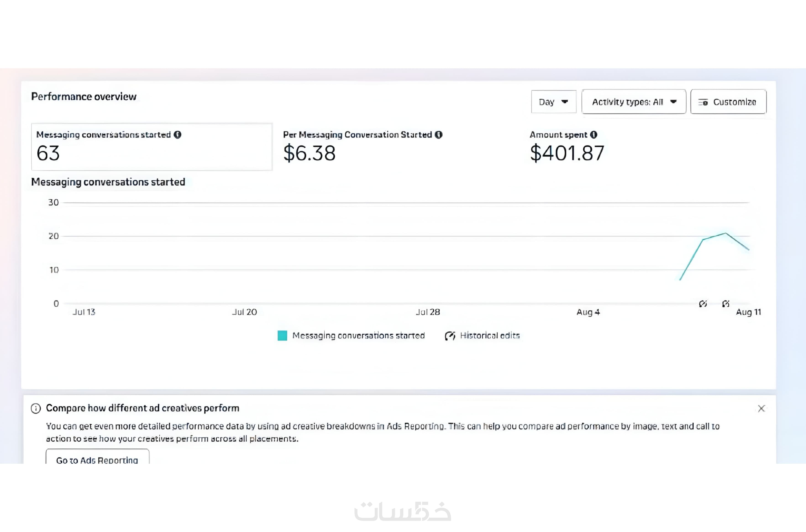
Task: Click first historical edit marker on chart axis
Action: (x=703, y=303)
